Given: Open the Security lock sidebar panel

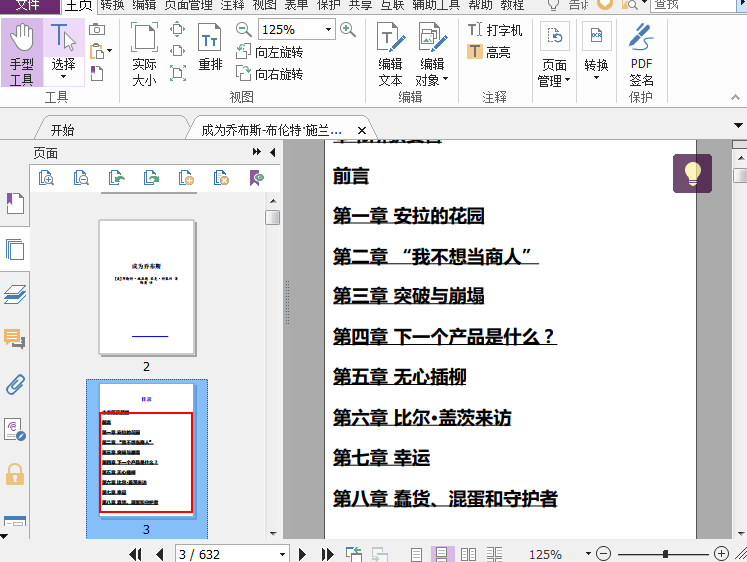Looking at the screenshot, I should (x=15, y=474).
